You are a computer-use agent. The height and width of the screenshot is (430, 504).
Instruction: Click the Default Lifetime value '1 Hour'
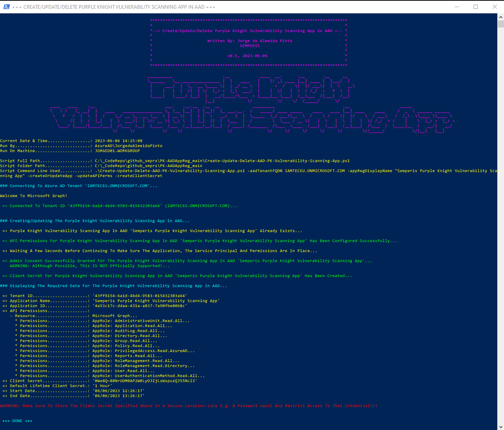click(x=102, y=386)
